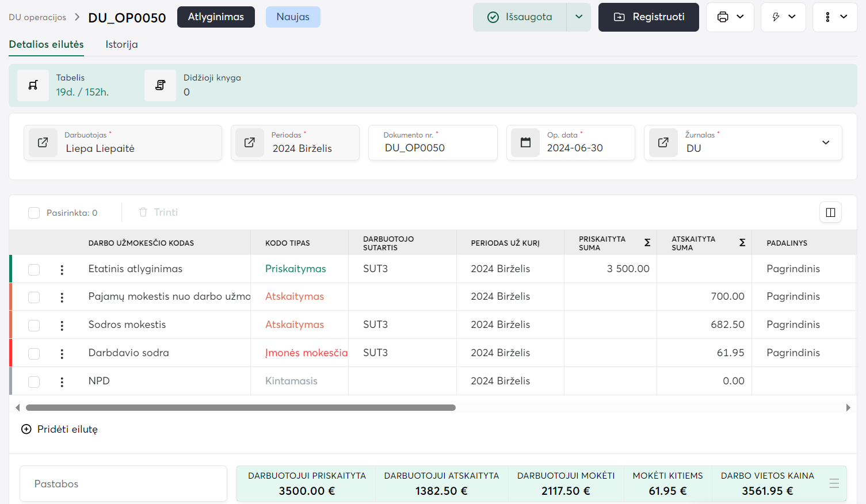The image size is (866, 504).
Task: Open the print options dropdown
Action: (x=730, y=17)
